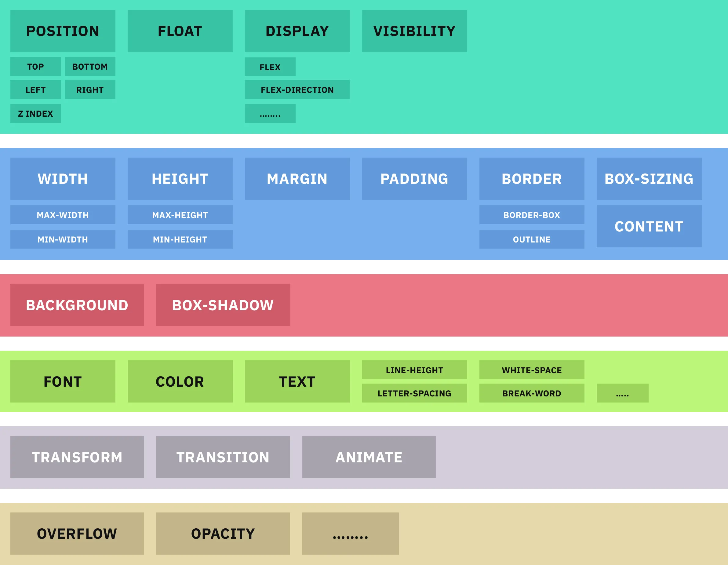
Task: Click the TRANSITION block
Action: [223, 457]
